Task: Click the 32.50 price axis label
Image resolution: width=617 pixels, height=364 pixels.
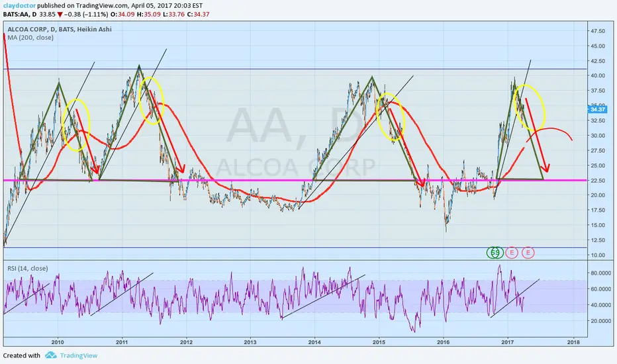Action: coord(598,120)
